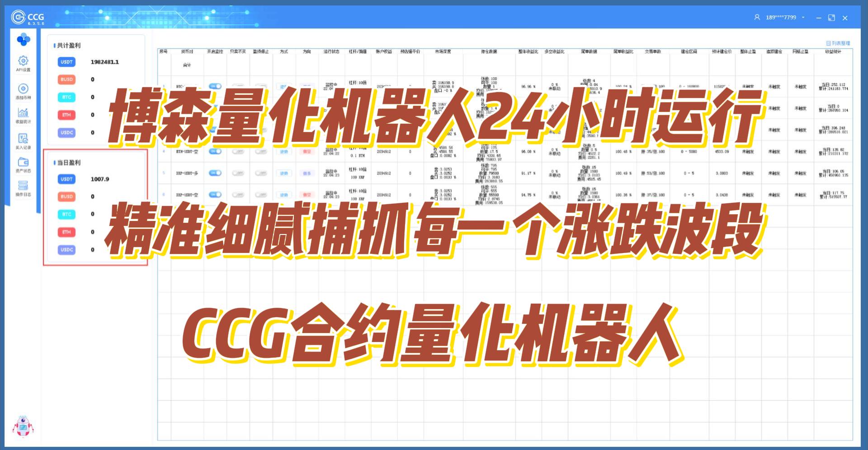The height and width of the screenshot is (450, 868).
Task: Toggle 只卖不买 switch for XRP-USDT-空 row
Action: 238,195
